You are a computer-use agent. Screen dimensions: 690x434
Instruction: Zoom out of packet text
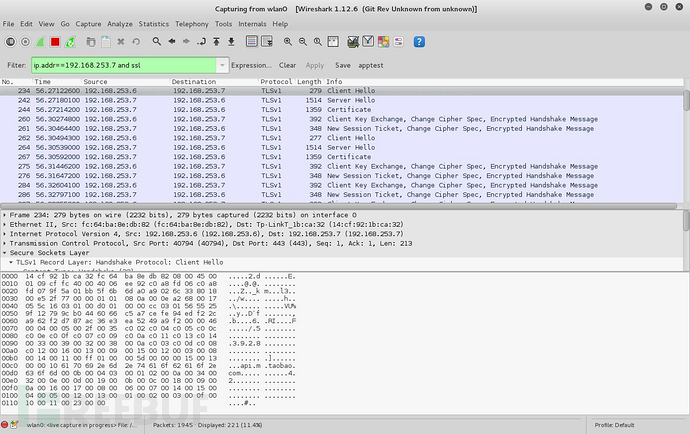pos(303,42)
